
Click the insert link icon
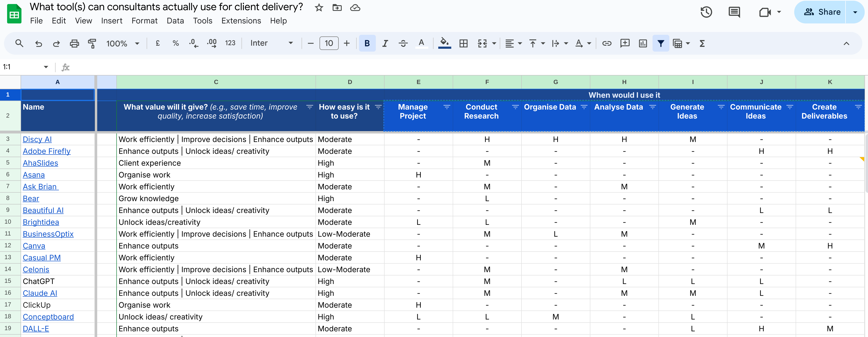pos(606,44)
